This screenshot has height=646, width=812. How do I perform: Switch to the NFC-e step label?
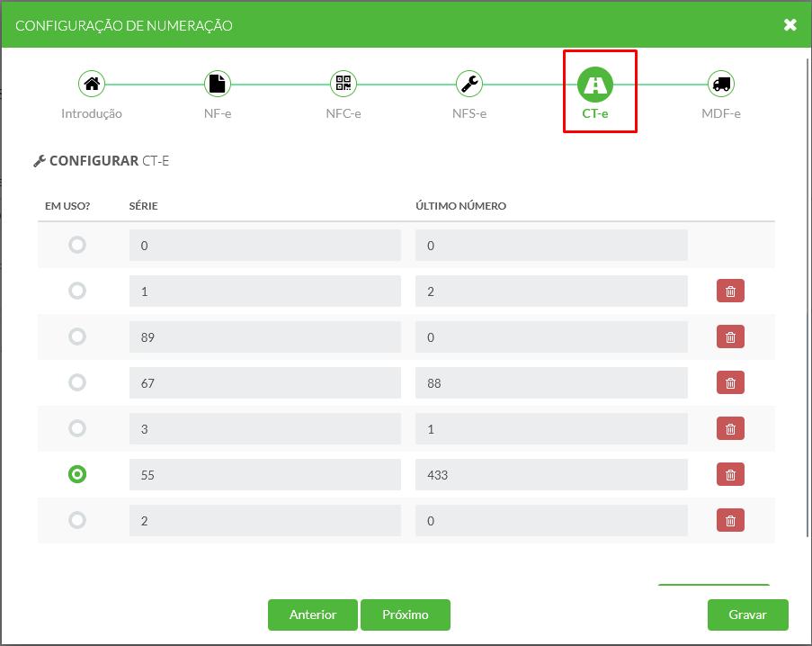point(344,113)
